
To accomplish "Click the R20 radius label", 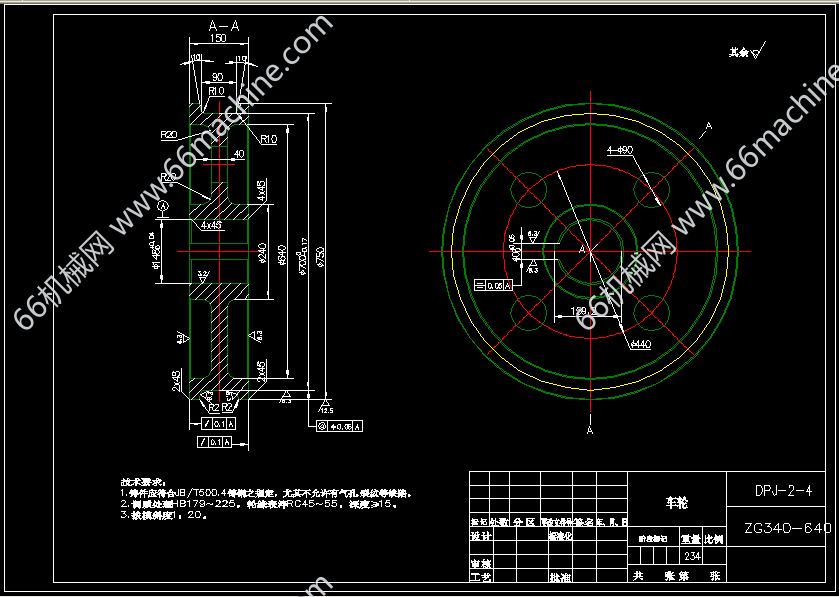I will tap(167, 134).
